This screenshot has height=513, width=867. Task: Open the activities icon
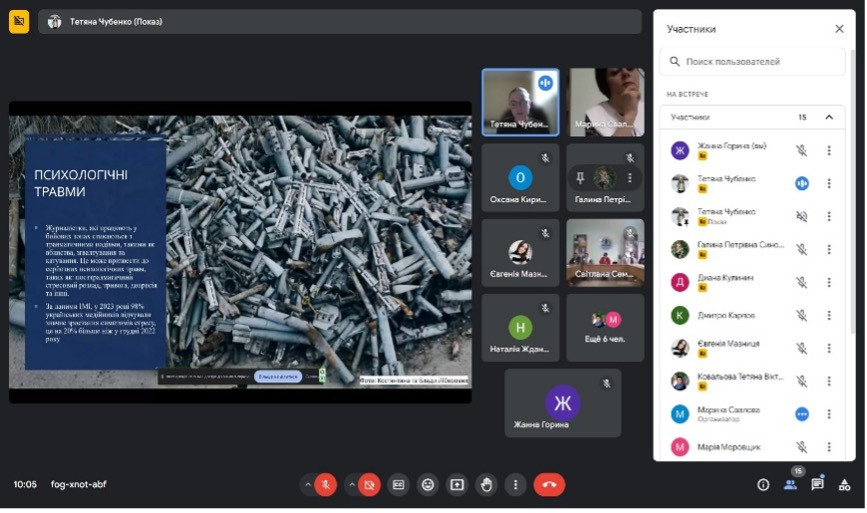pos(844,485)
